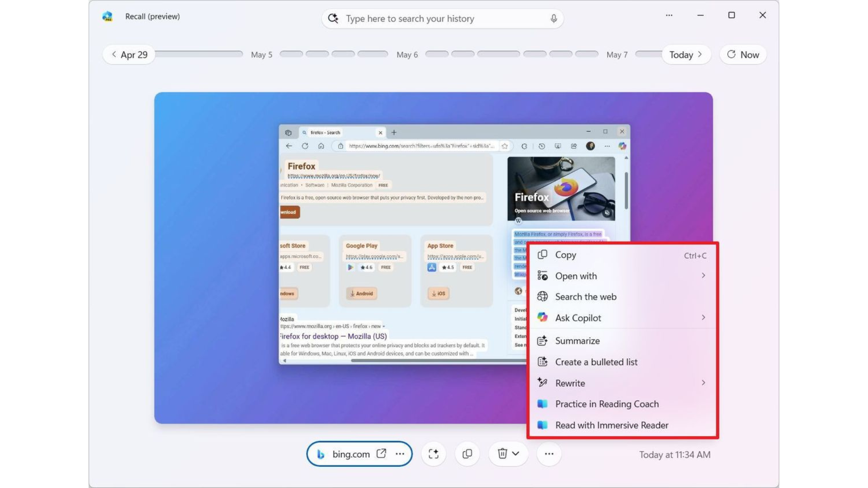Click the trash icon to delete the snapshot
Screen dimensions: 868x488
(x=502, y=454)
